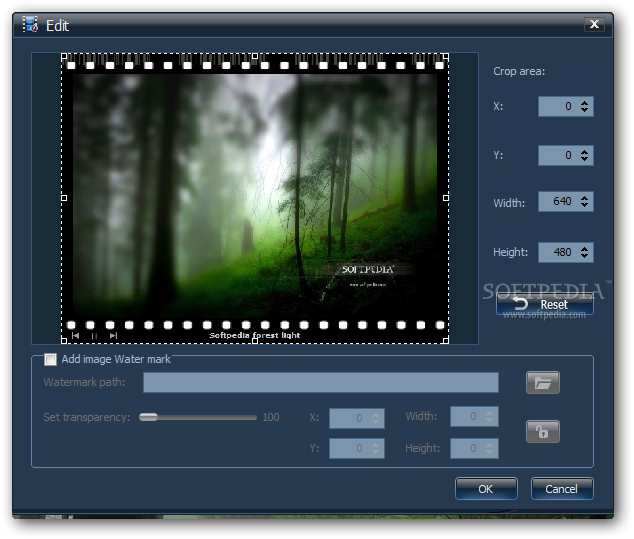This screenshot has height=539, width=634.
Task: Click the forest video preview image
Action: [x=255, y=198]
